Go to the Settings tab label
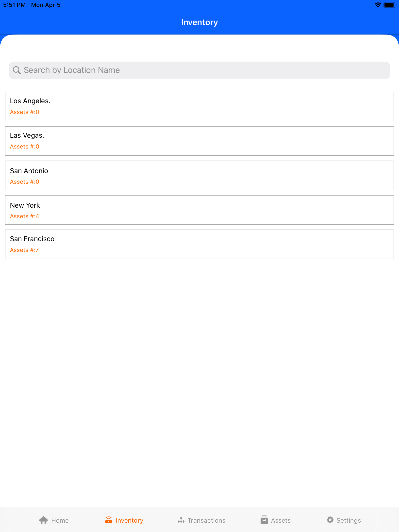The image size is (399, 532). (349, 520)
